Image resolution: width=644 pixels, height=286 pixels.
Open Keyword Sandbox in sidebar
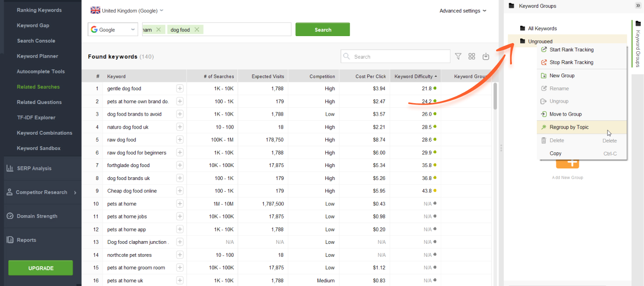click(x=39, y=149)
